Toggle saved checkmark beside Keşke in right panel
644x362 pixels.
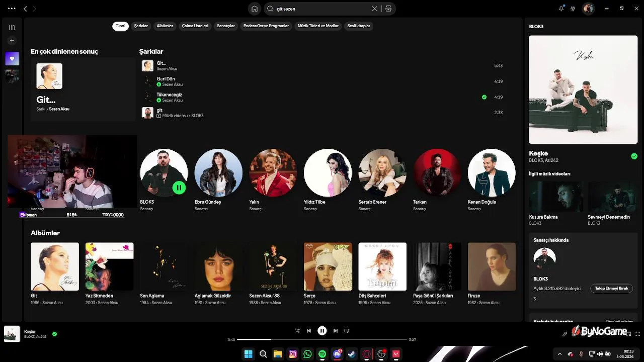pyautogui.click(x=634, y=156)
